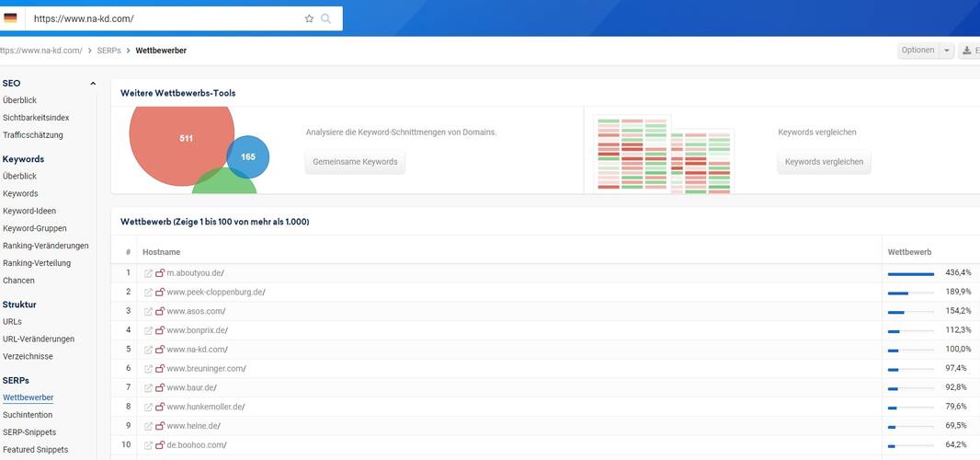Click lock icon next to www.bonprix.de
The width and height of the screenshot is (980, 460).
pyautogui.click(x=160, y=330)
